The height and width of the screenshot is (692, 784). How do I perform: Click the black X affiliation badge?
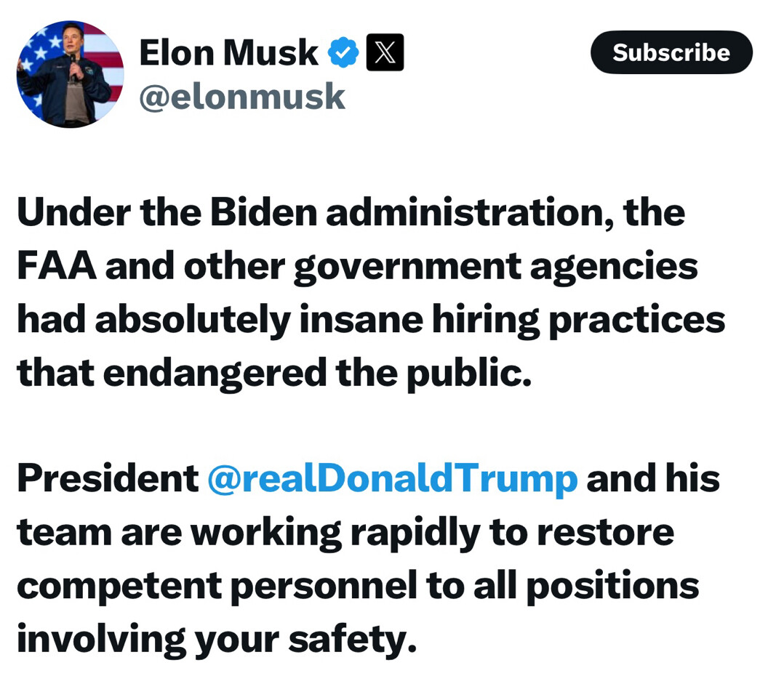pyautogui.click(x=385, y=52)
